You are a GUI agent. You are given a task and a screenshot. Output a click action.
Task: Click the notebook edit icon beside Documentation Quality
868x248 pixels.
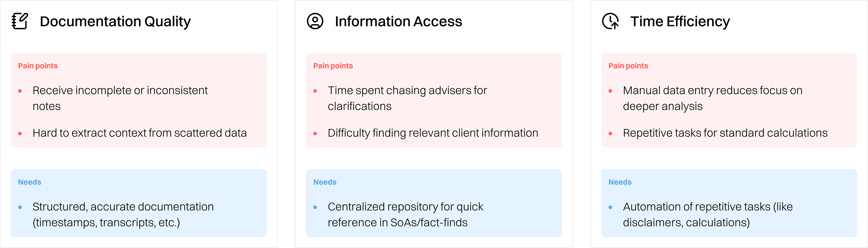coord(20,21)
